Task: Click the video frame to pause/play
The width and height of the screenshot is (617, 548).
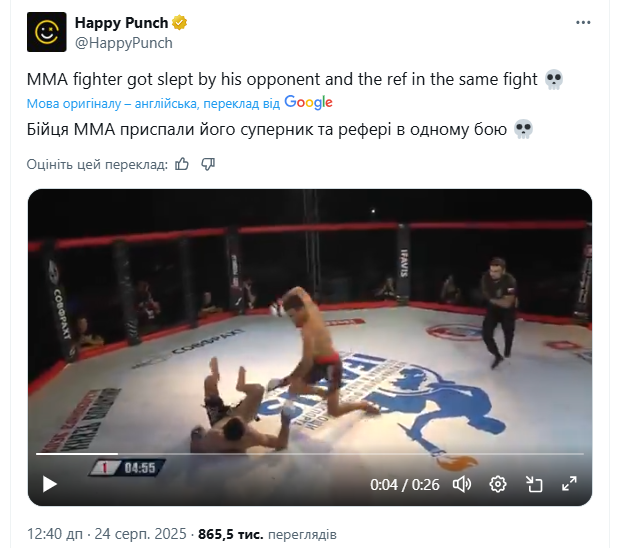Action: pyautogui.click(x=309, y=320)
